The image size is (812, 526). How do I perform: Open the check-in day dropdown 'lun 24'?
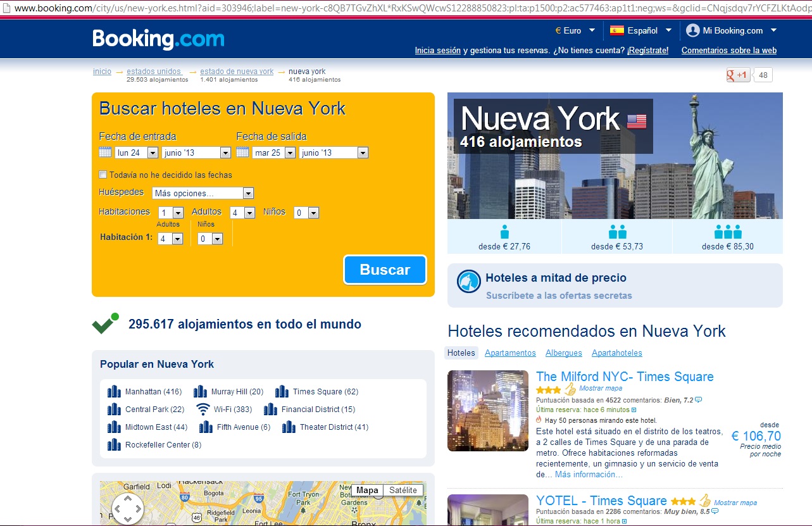pyautogui.click(x=136, y=153)
